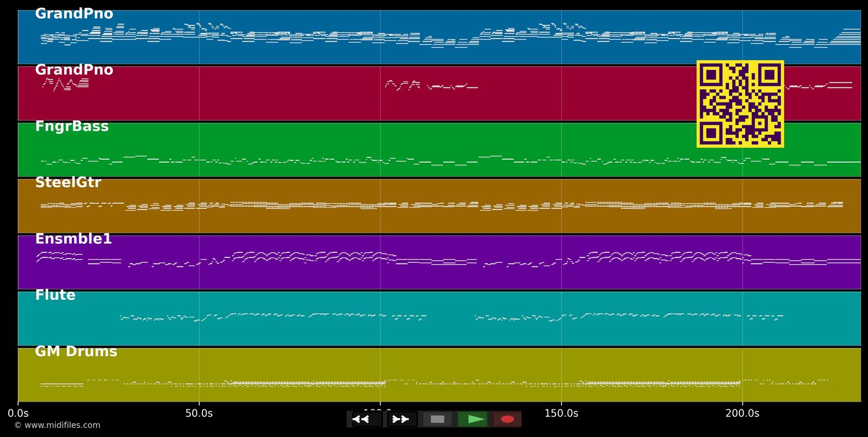Click the gray stop button

(x=437, y=419)
